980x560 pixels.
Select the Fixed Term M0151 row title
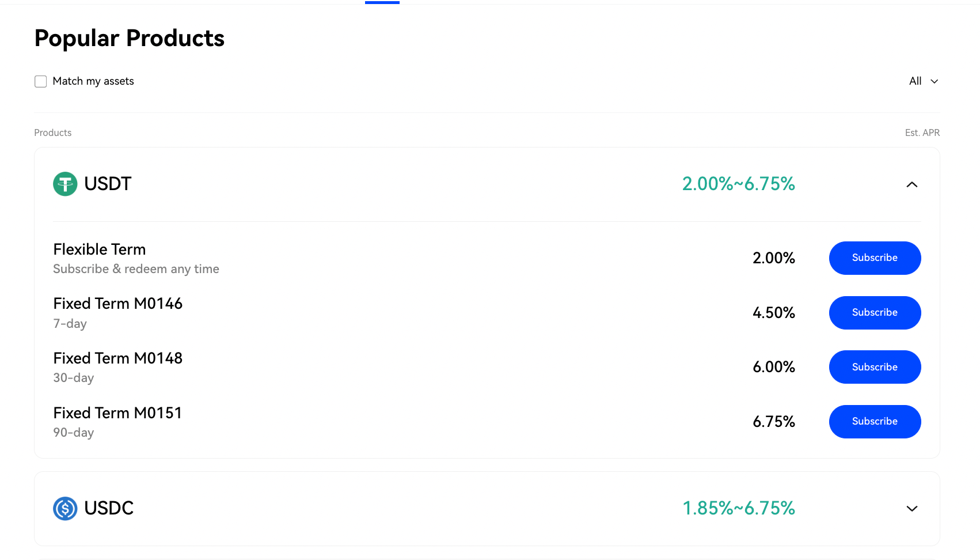118,413
